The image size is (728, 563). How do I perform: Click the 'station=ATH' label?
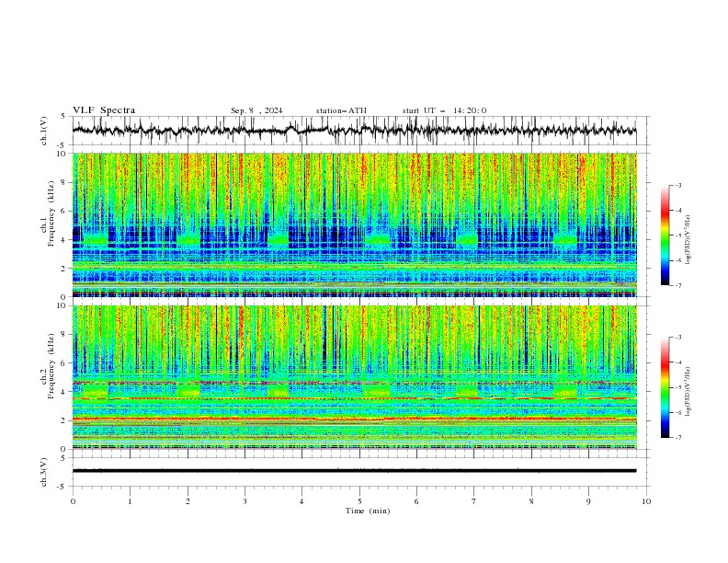point(341,110)
